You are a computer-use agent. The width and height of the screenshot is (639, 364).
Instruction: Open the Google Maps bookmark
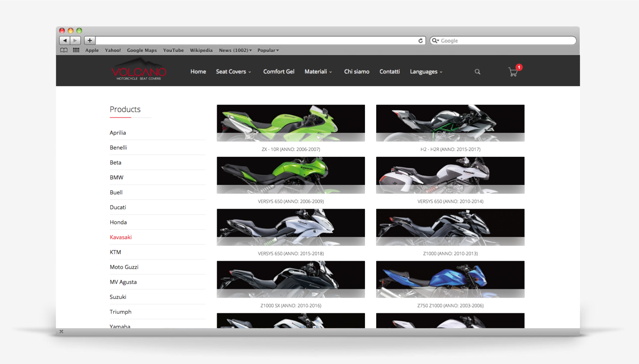coord(142,50)
